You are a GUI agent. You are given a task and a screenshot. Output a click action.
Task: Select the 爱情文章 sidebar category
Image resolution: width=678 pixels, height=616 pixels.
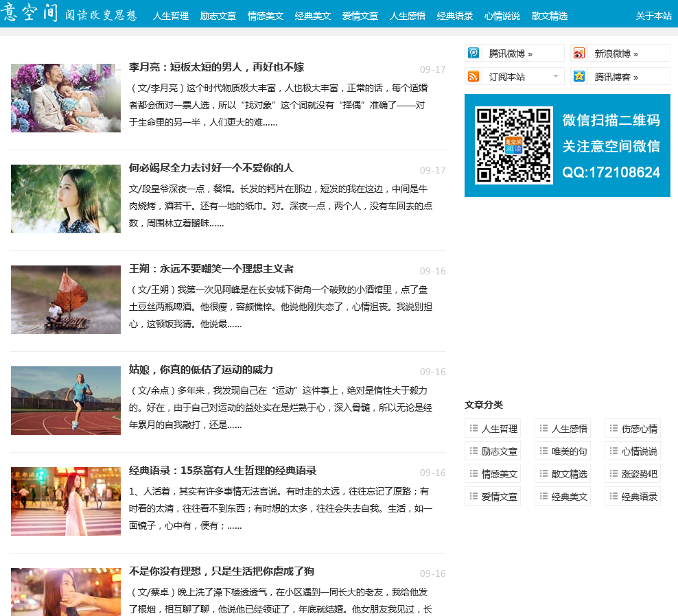(x=493, y=497)
